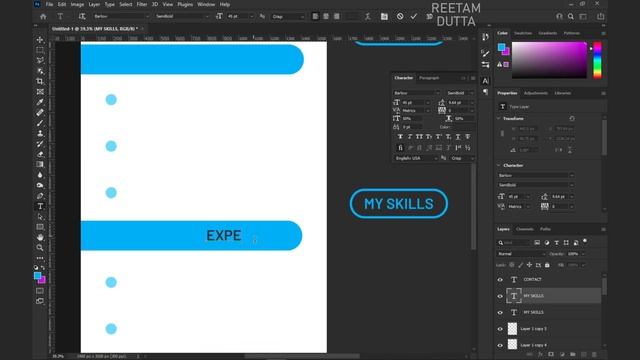
Task: Toggle Strikethrough in Character panel
Action: point(468,137)
